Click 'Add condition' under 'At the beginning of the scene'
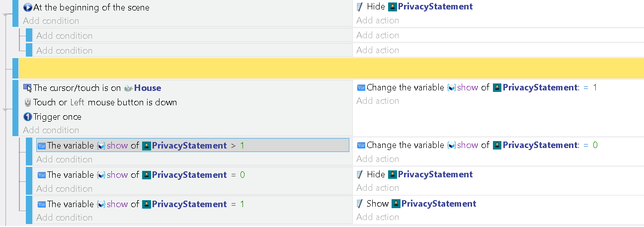Image resolution: width=644 pixels, height=227 pixels. [51, 21]
